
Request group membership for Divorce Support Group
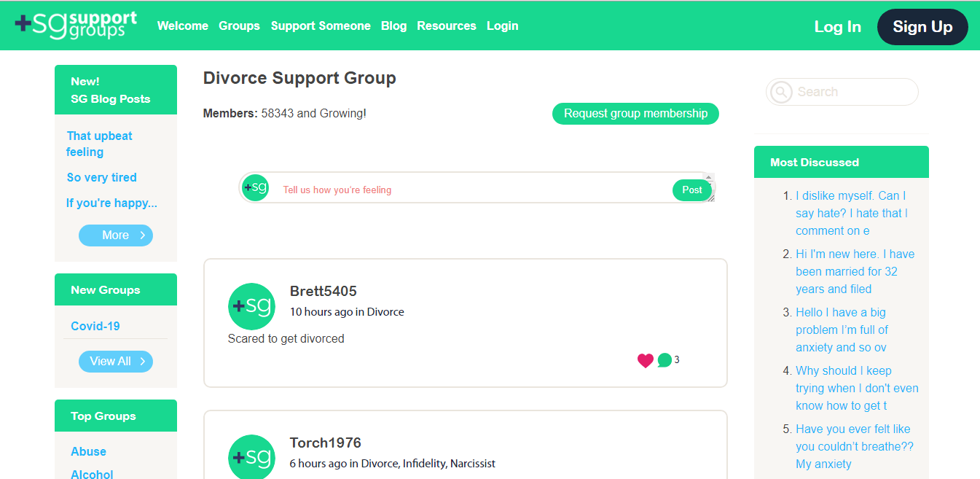point(635,114)
